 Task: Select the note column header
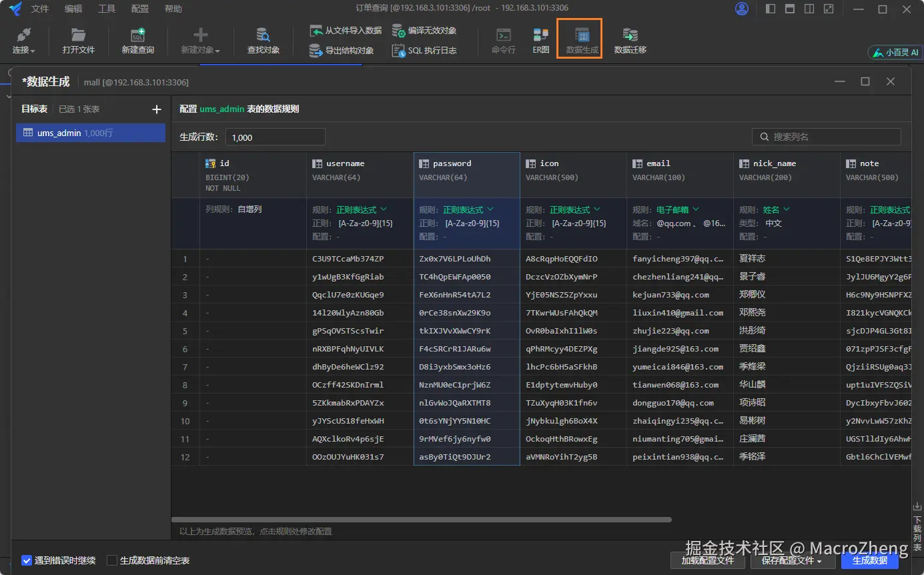[x=876, y=175]
